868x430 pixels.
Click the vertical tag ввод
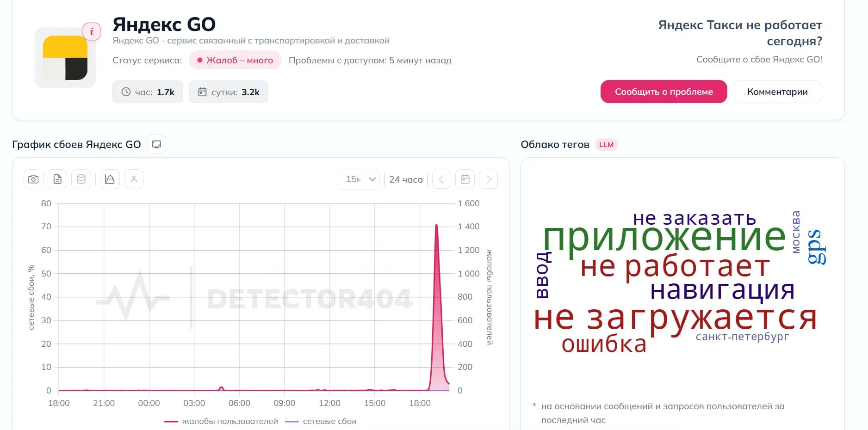(x=542, y=275)
